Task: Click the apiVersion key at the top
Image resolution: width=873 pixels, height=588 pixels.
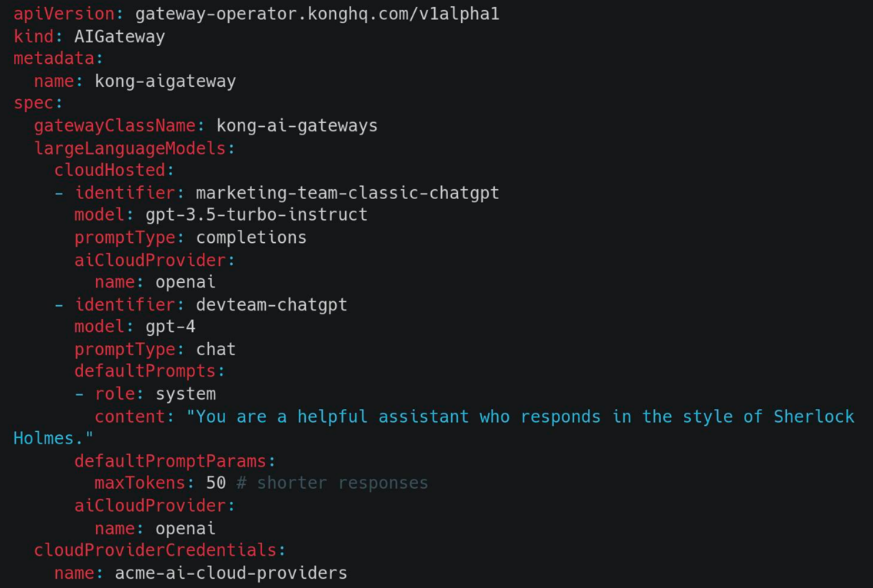Action: [x=64, y=13]
